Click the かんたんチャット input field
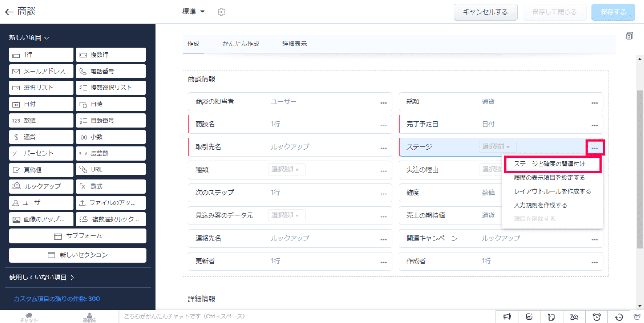The height and width of the screenshot is (323, 644). coord(307,316)
